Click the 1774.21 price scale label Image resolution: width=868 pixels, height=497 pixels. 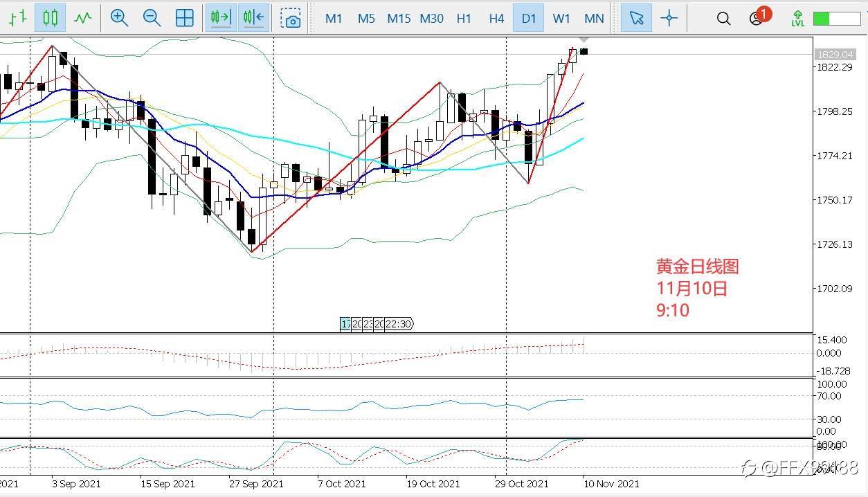coord(834,156)
